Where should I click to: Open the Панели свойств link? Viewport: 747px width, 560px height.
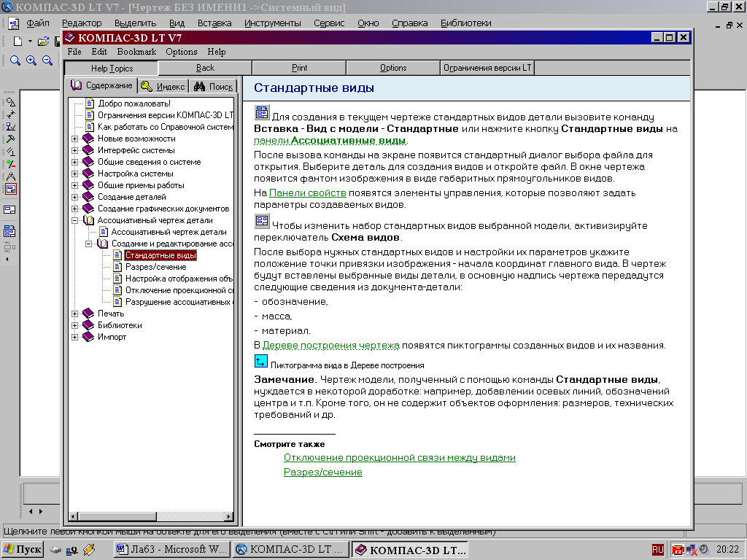point(308,192)
